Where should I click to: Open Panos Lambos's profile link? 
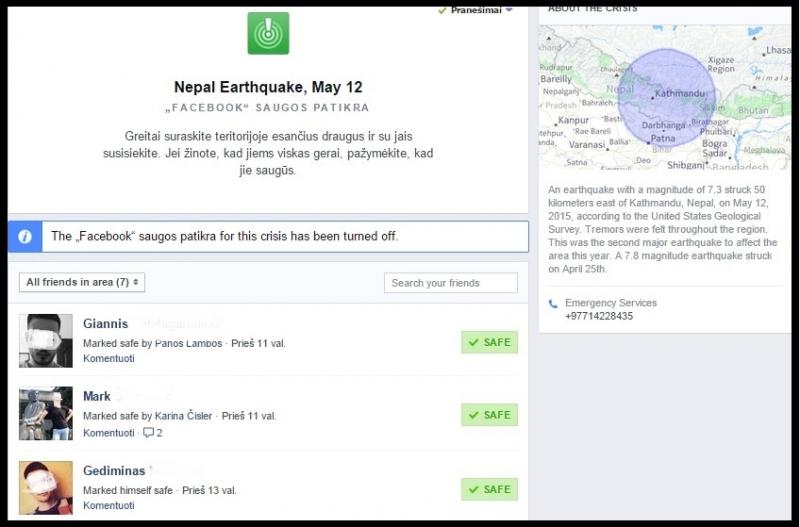[x=188, y=343]
